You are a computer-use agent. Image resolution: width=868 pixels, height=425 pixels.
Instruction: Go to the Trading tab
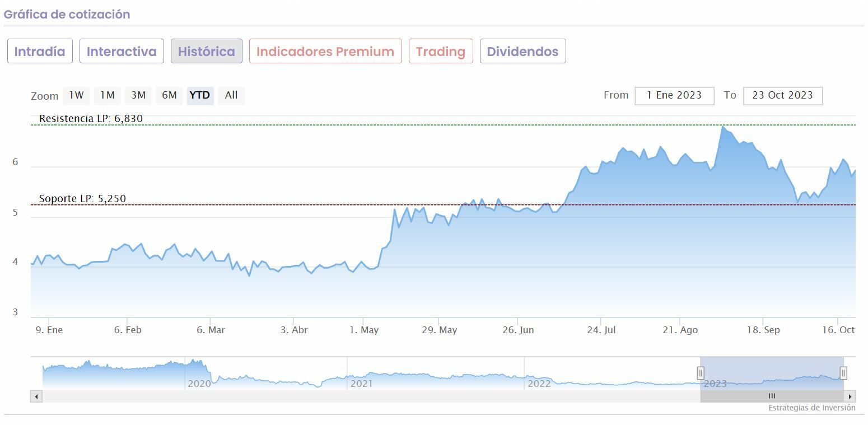tap(441, 52)
